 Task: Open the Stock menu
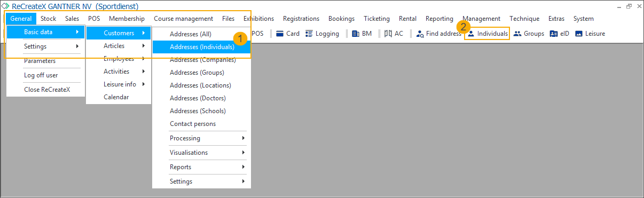[48, 19]
